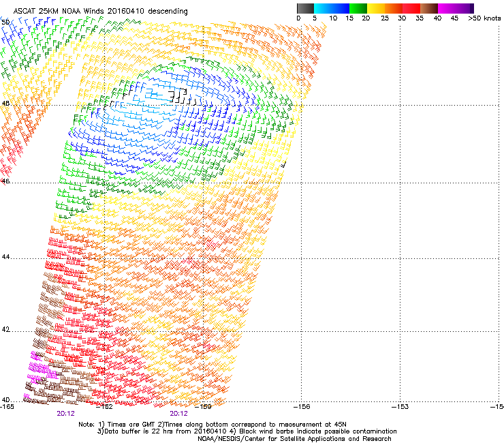Click the latitude axis label '44'

[5, 257]
